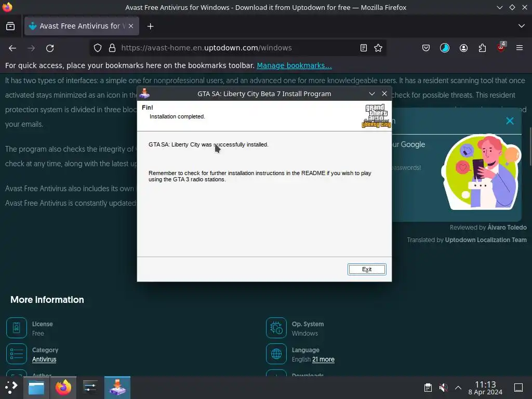Open the clipboard tray icon
Image resolution: width=532 pixels, height=399 pixels.
coord(428,388)
